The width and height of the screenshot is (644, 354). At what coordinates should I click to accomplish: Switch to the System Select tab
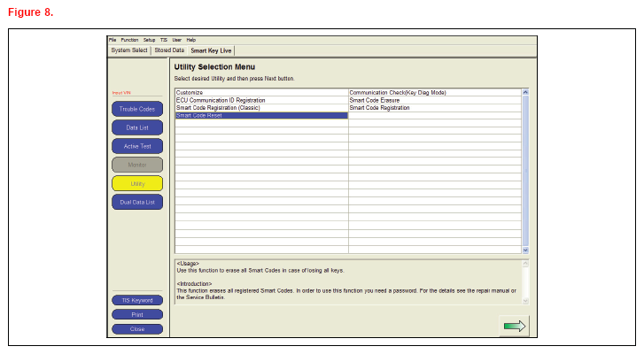click(x=129, y=50)
